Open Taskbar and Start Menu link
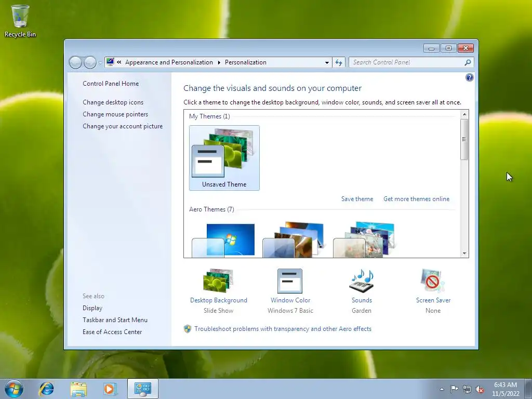Image resolution: width=532 pixels, height=399 pixels. click(x=115, y=320)
